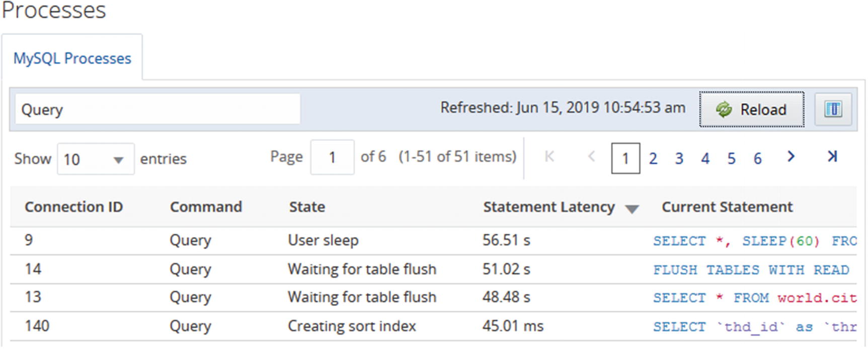
Task: Go to page 6
Action: coord(758,159)
